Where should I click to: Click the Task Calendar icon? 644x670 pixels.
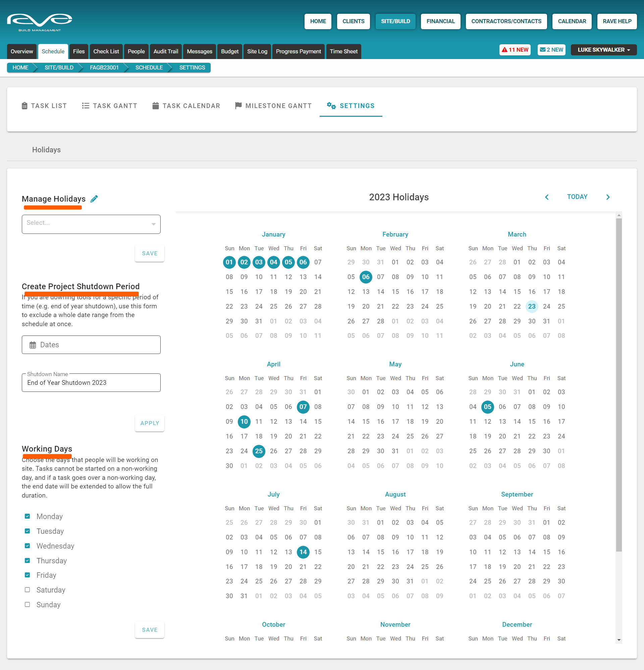[x=156, y=106]
